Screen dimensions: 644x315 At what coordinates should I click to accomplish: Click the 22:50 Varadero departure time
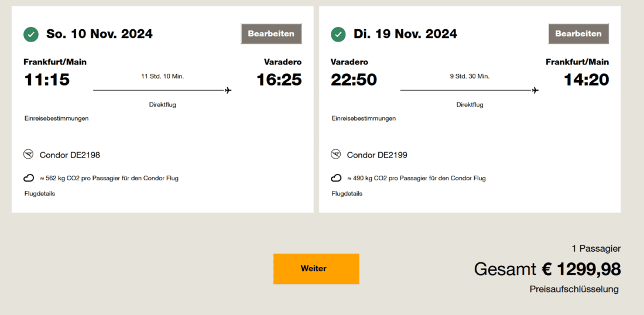point(354,80)
